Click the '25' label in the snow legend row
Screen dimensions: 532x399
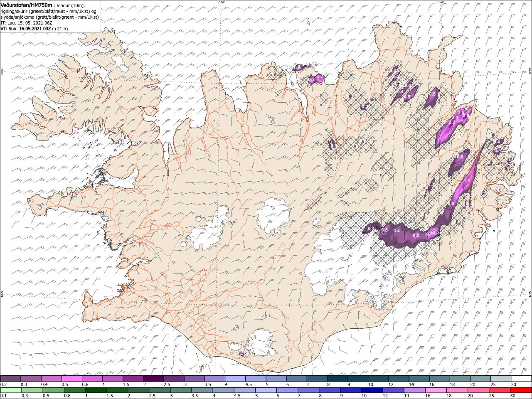tap(493, 384)
